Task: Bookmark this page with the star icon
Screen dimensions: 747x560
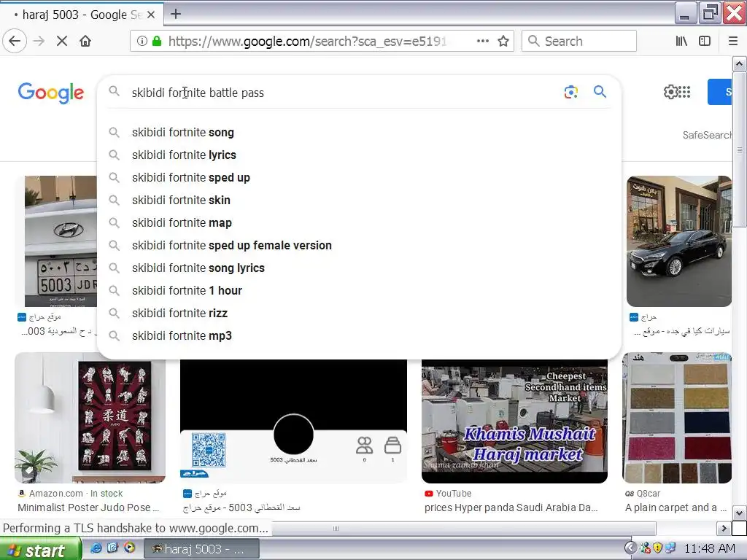Action: pos(503,41)
